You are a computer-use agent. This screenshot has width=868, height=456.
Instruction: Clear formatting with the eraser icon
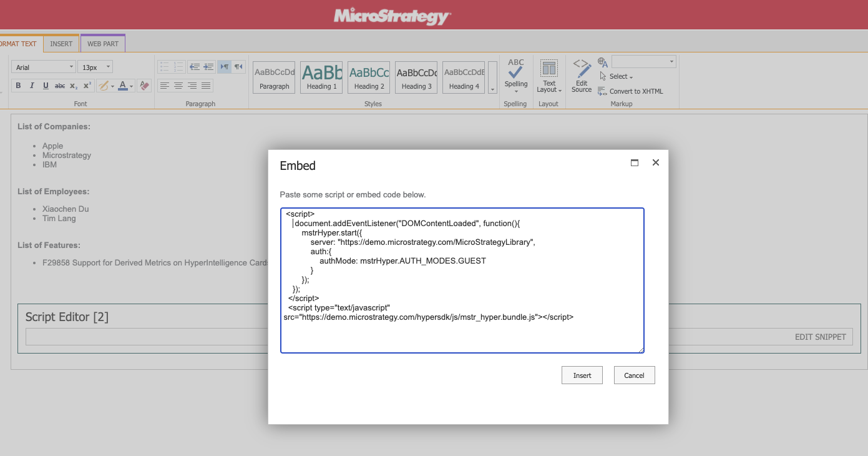click(x=145, y=86)
